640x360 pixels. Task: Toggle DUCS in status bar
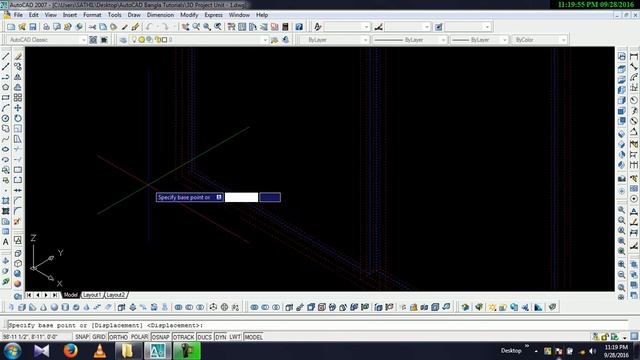click(204, 337)
